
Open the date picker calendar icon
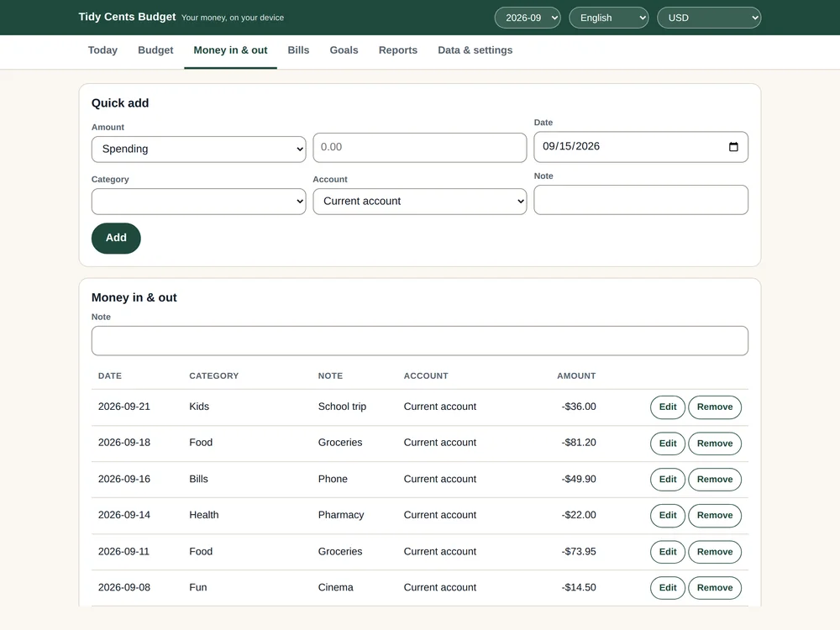coord(733,147)
